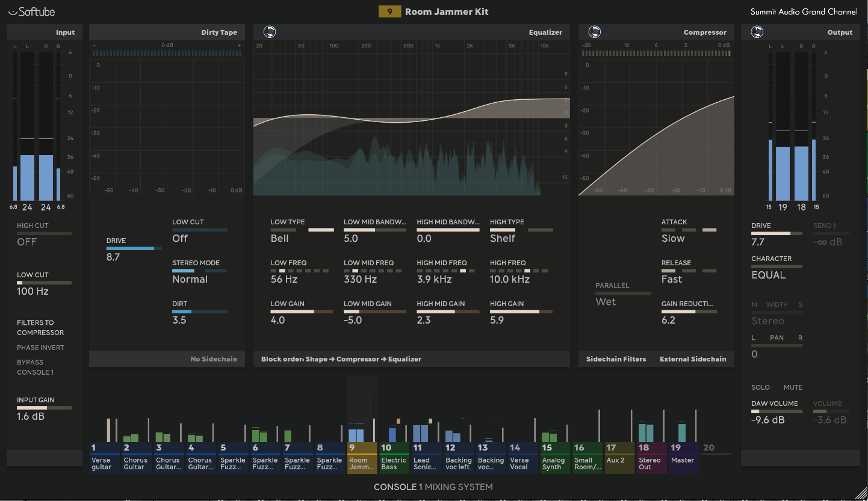Adjust the Low Freq 56 Hz control
Viewport: 868px width, 501px height.
click(x=300, y=271)
